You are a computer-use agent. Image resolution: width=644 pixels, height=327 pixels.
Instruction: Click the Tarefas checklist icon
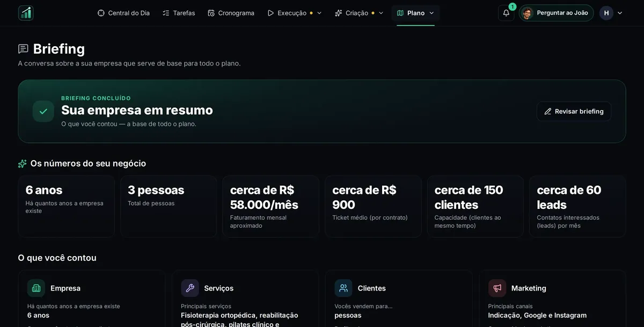(166, 13)
